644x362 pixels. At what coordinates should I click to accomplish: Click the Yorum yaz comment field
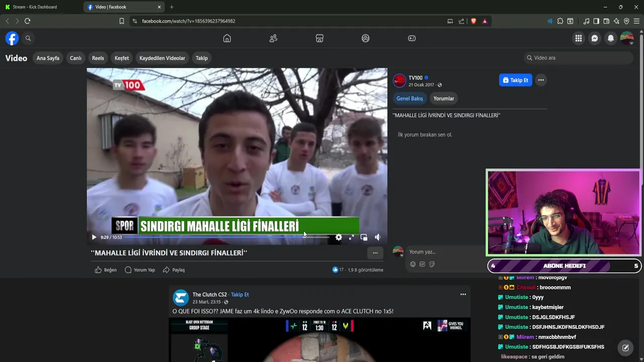(x=445, y=252)
